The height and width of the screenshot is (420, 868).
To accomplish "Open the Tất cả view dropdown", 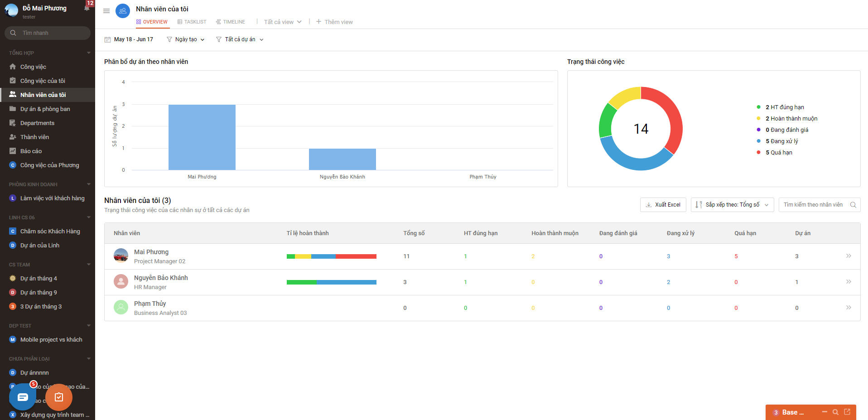I will pos(283,22).
